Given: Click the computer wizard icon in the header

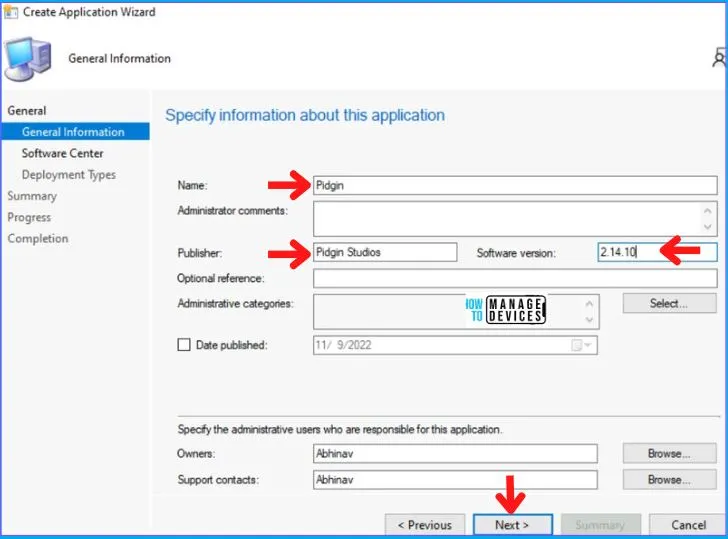Looking at the screenshot, I should (28, 59).
